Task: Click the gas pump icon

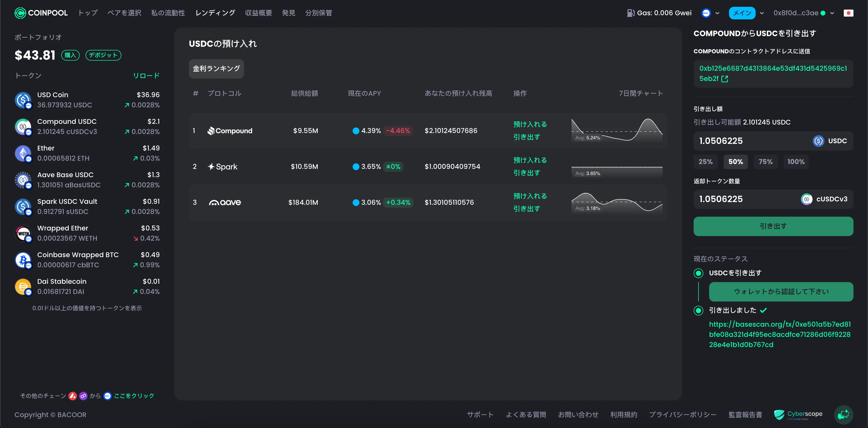Action: (630, 13)
